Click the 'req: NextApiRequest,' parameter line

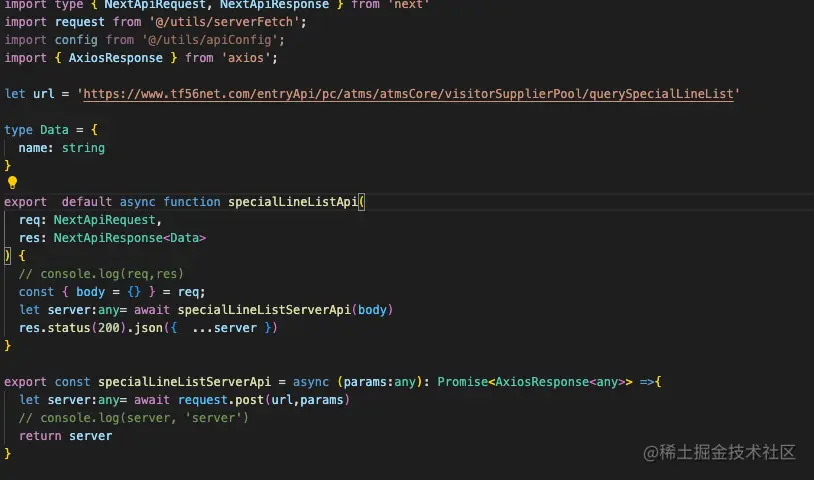(x=90, y=220)
